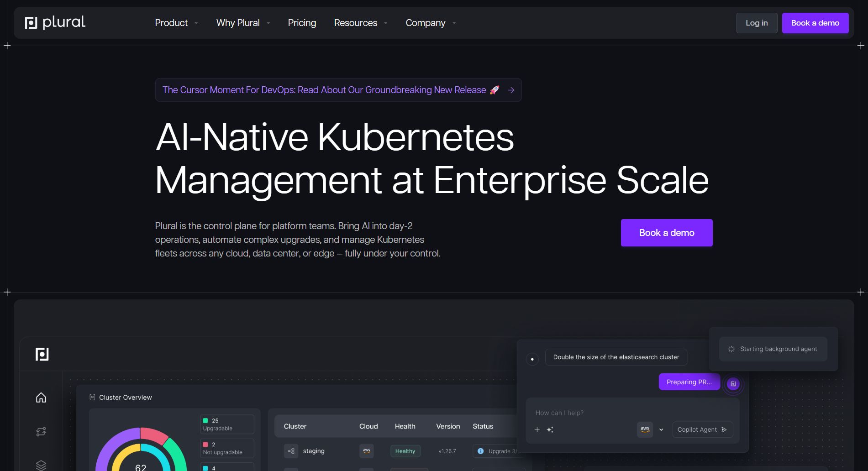Click the plus icon in the chat input

point(537,429)
